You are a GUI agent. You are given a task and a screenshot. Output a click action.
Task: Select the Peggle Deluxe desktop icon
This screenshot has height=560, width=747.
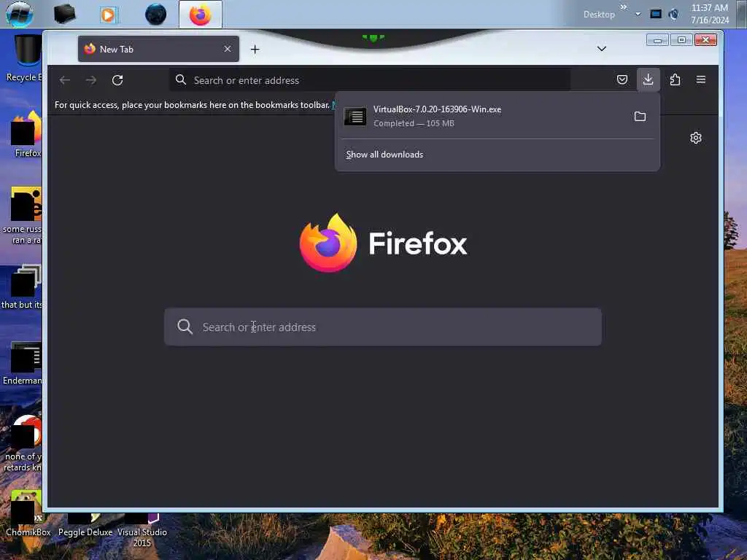(85, 526)
